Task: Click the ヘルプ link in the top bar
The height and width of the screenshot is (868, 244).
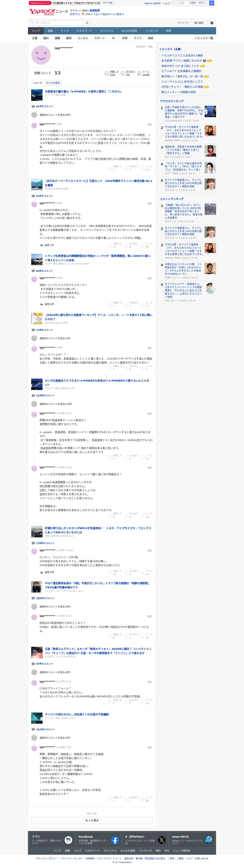Action: tap(167, 3)
